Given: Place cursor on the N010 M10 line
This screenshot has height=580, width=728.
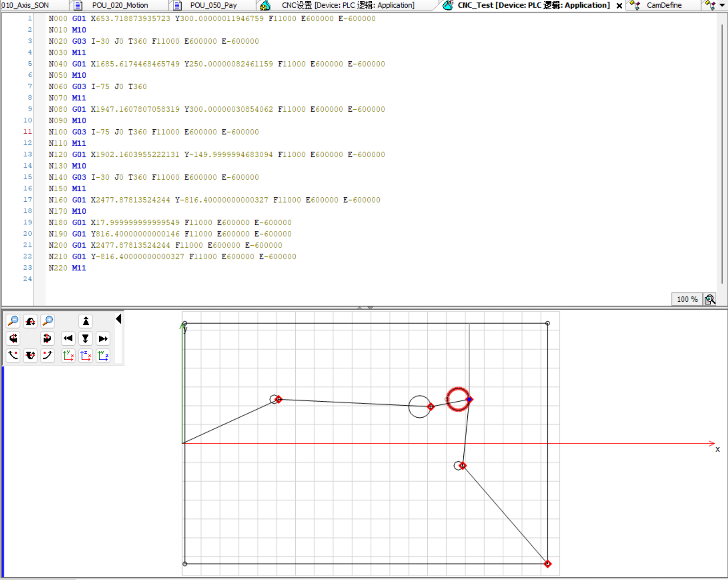Looking at the screenshot, I should (x=67, y=30).
